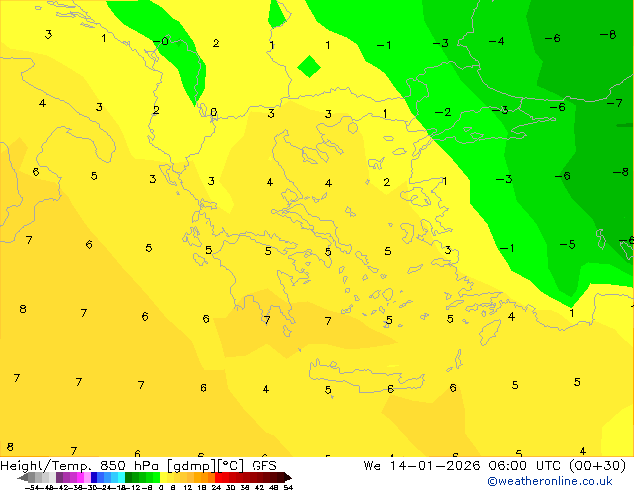
Task: Click the '24' label on the legend scale
Action: tap(216, 487)
